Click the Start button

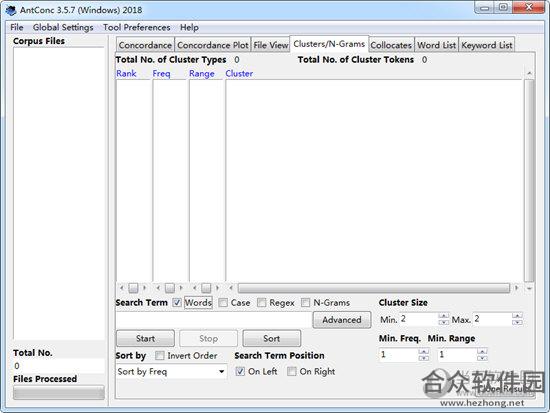click(145, 338)
